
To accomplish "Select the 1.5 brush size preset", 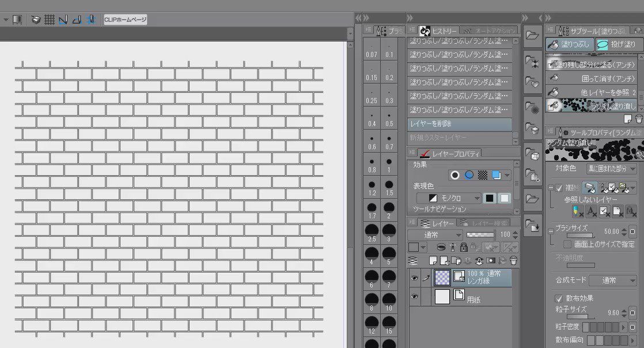I will (x=389, y=187).
